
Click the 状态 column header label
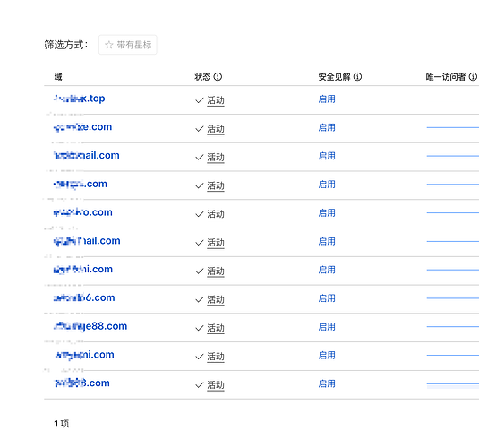click(x=202, y=77)
